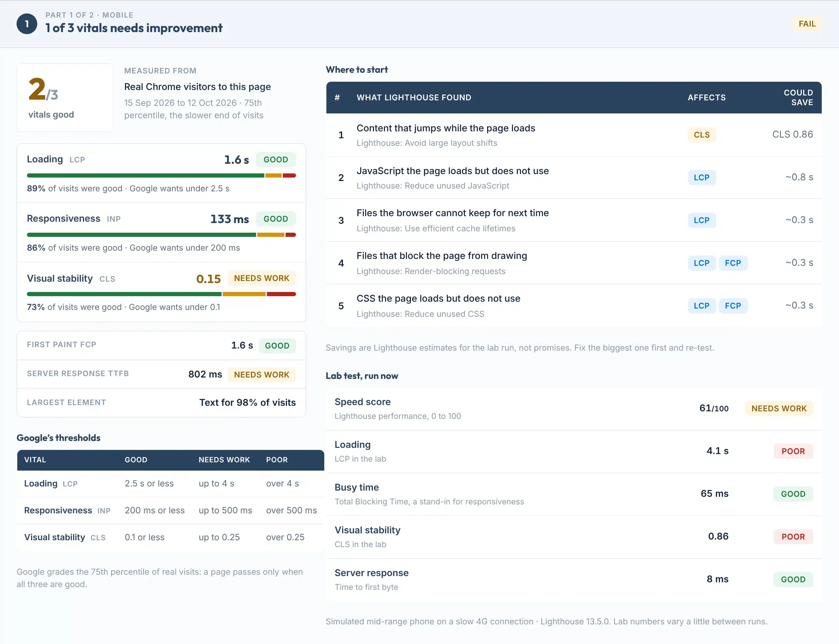Click the POOR badge for lab Visual stability

[793, 537]
